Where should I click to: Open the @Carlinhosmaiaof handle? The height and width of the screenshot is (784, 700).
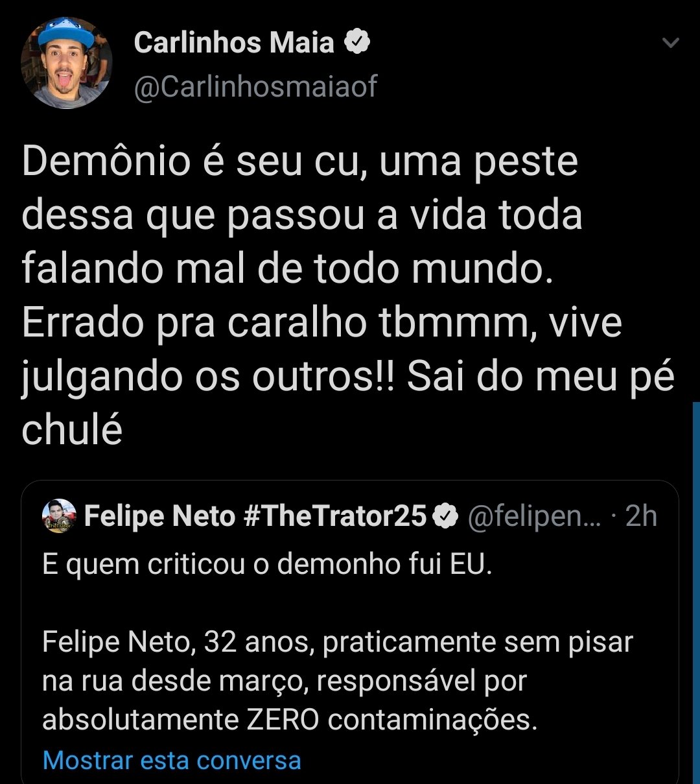coord(255,87)
